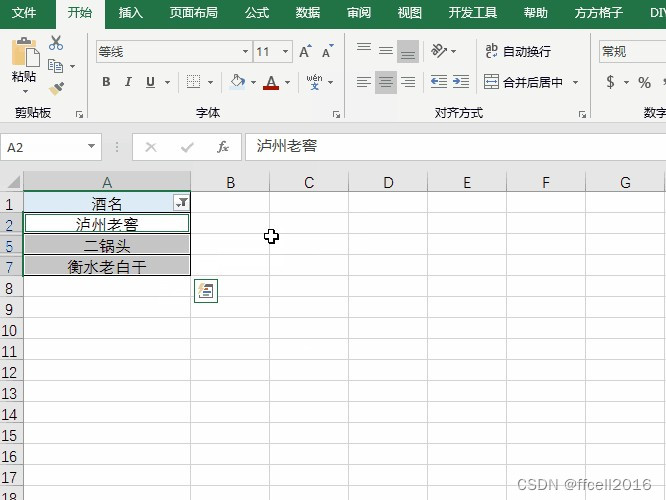
Task: Click the Cut scissors icon
Action: pyautogui.click(x=56, y=42)
